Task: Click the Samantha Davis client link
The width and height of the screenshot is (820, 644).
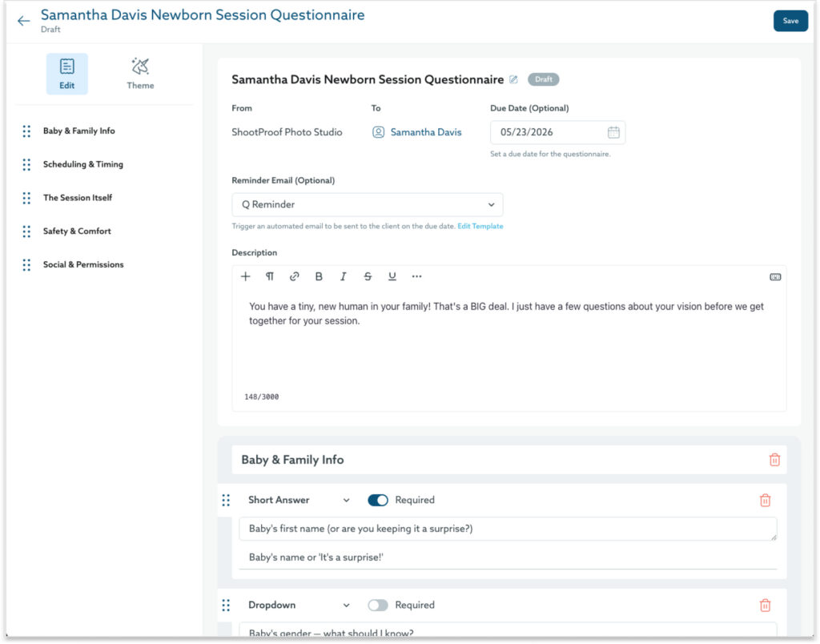Action: [x=425, y=132]
